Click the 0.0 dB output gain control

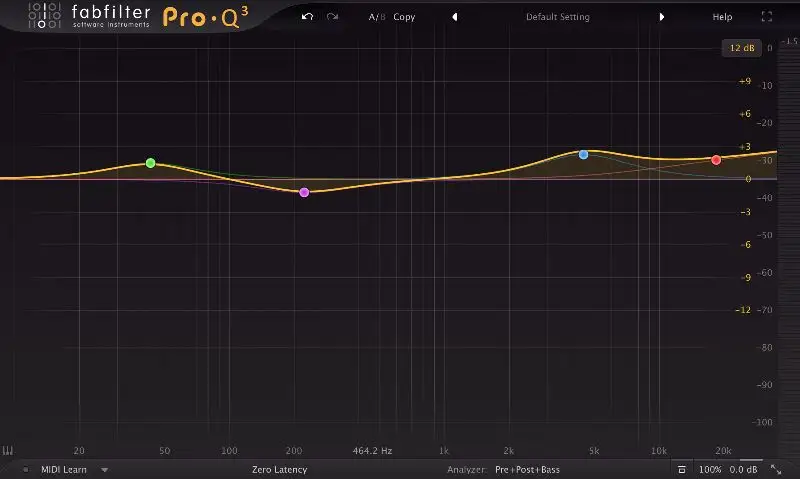click(x=743, y=469)
